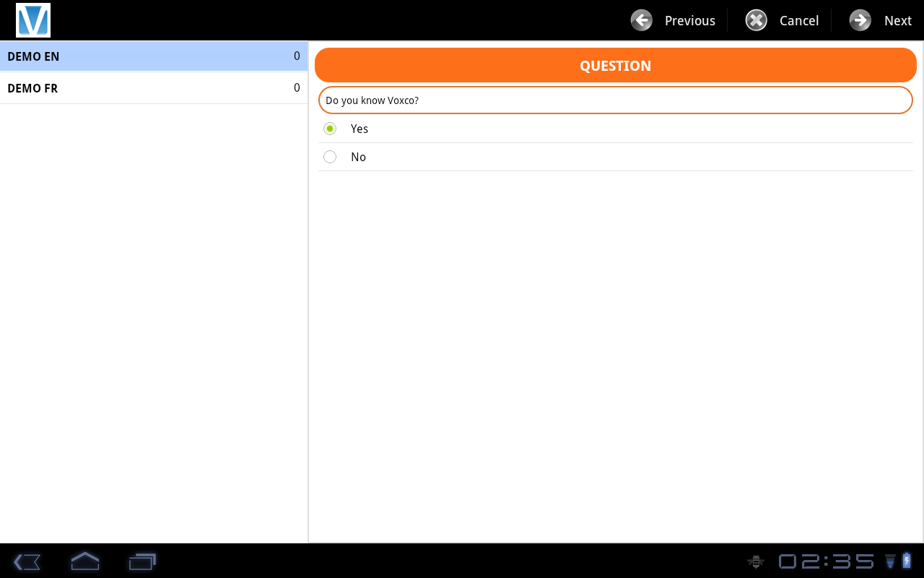Image resolution: width=924 pixels, height=578 pixels.
Task: Click the Cancel X icon
Action: pos(756,20)
